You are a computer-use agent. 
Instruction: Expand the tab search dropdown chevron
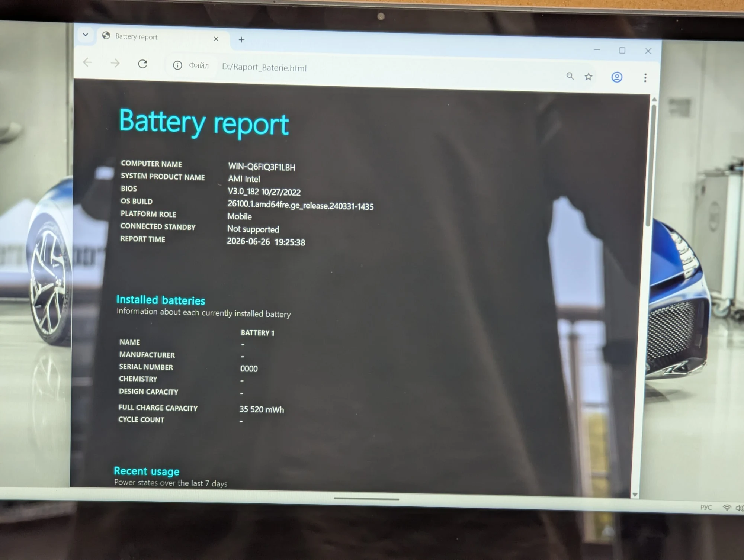pyautogui.click(x=86, y=35)
